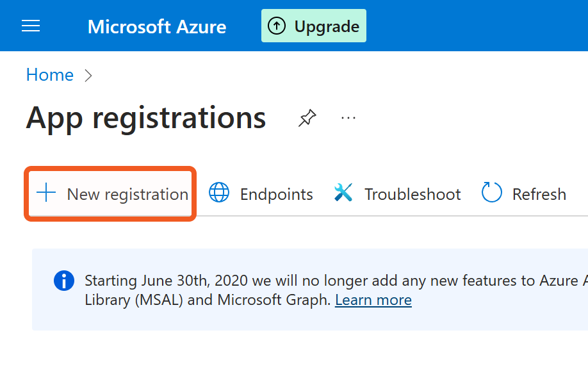Go to Home via breadcrumb
Image resolution: width=588 pixels, height=369 pixels.
coord(49,75)
